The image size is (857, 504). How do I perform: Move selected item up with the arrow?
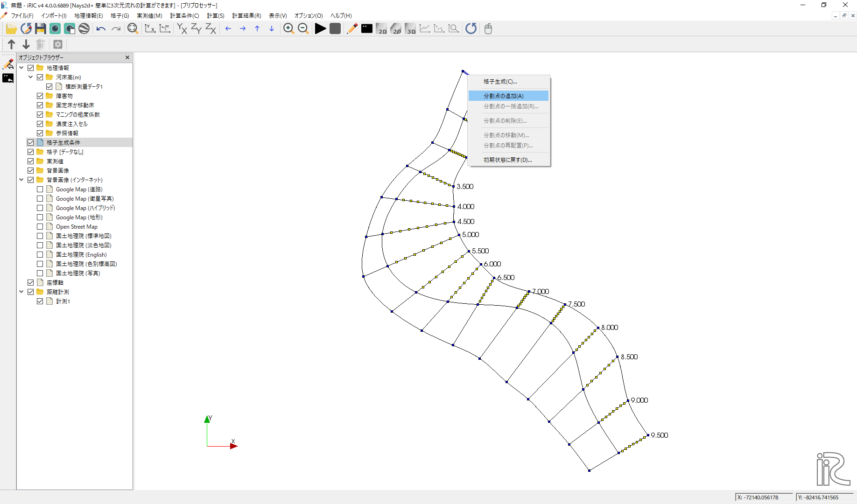click(12, 44)
